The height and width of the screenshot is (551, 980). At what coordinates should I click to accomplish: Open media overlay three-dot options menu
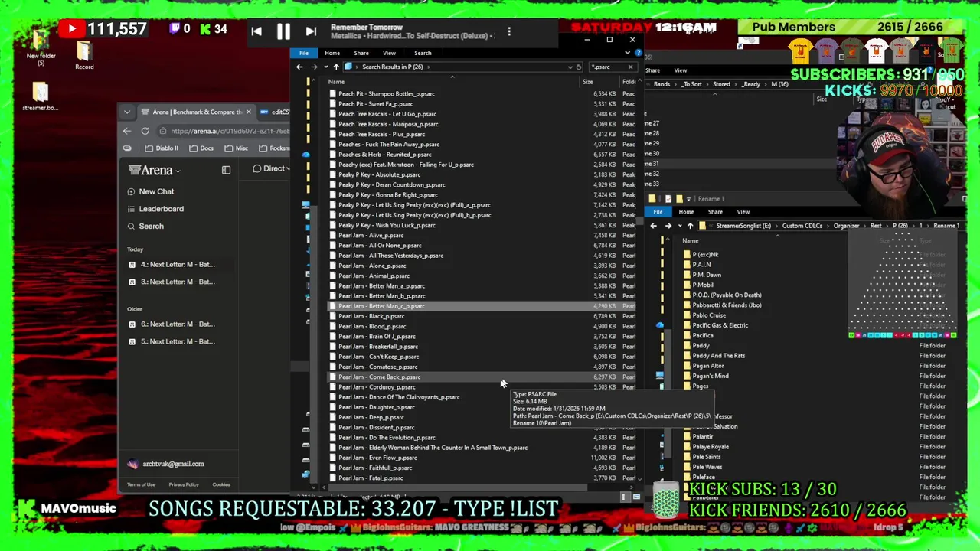pyautogui.click(x=509, y=31)
